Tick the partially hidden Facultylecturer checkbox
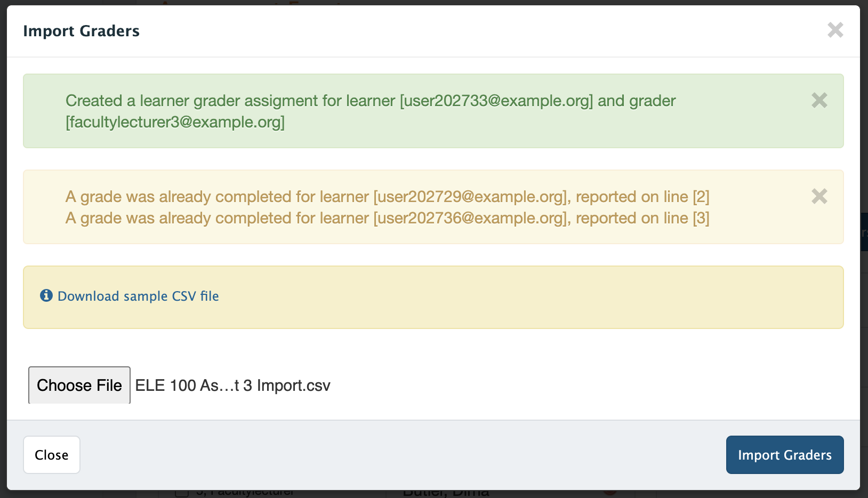The height and width of the screenshot is (498, 868). (x=182, y=493)
